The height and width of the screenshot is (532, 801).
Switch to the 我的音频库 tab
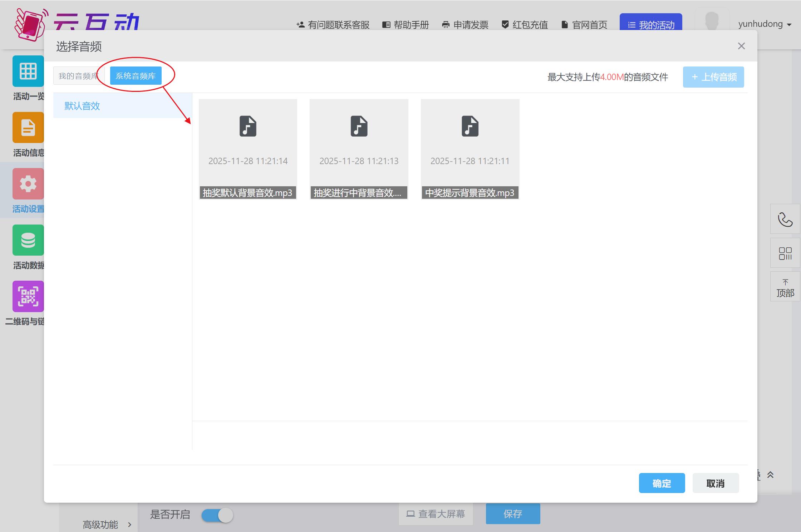(x=78, y=75)
